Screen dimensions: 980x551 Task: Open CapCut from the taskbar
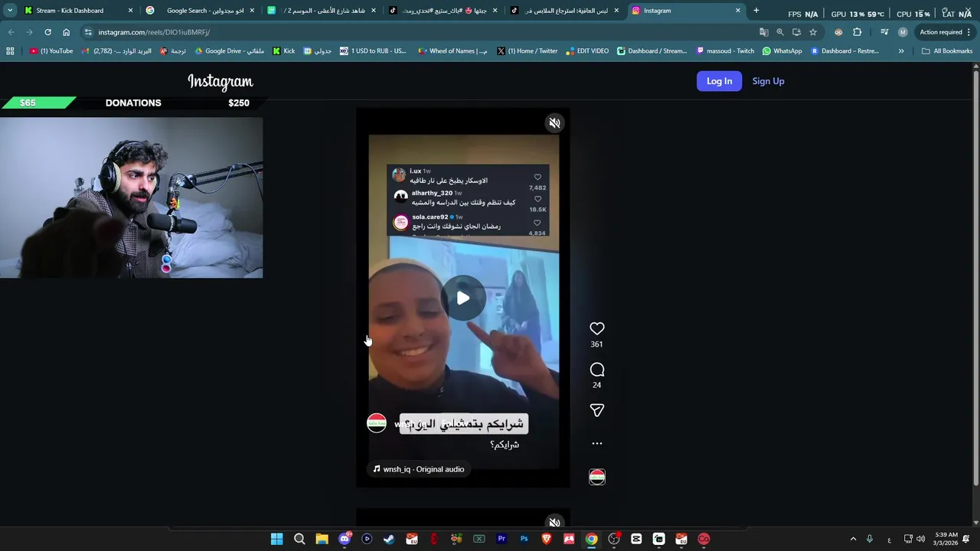point(636,539)
